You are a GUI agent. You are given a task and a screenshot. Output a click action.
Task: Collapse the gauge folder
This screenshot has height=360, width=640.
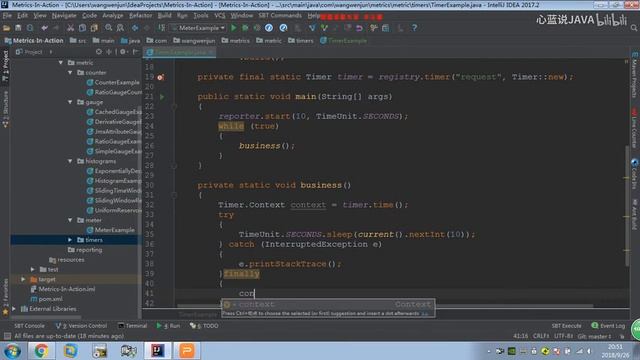coord(70,102)
